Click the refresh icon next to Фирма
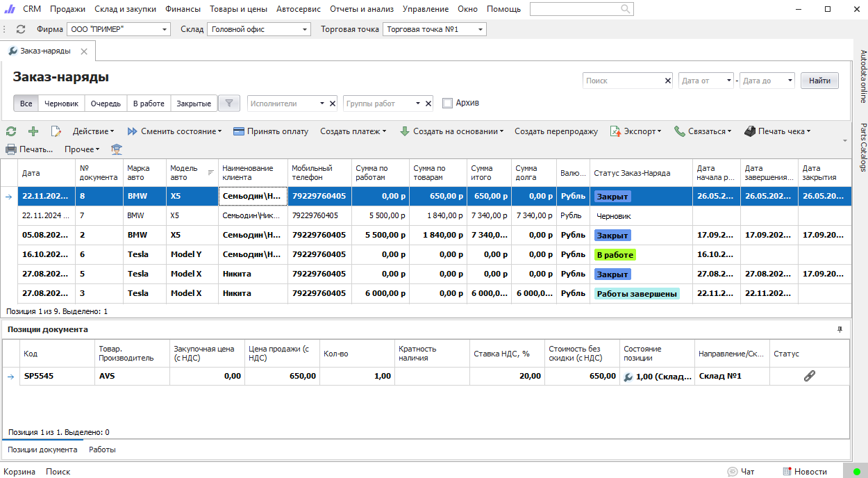Screen dimensions: 868x478 pyautogui.click(x=21, y=30)
